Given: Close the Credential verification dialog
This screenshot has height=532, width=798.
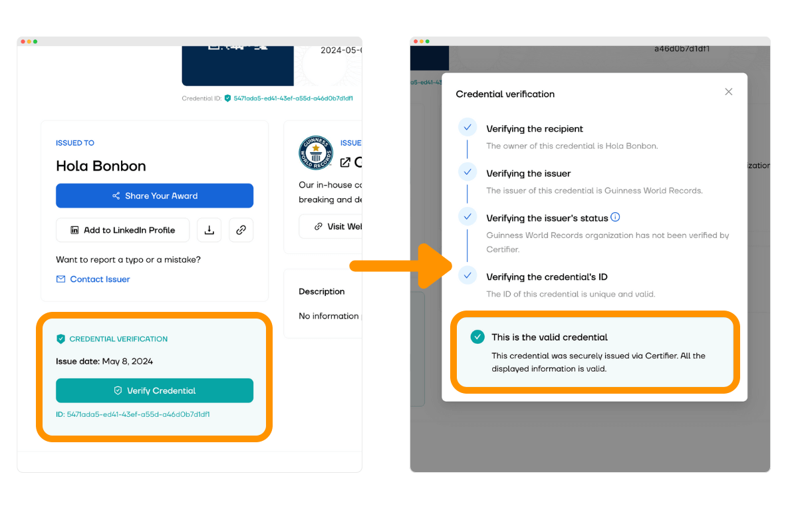Looking at the screenshot, I should [x=728, y=92].
